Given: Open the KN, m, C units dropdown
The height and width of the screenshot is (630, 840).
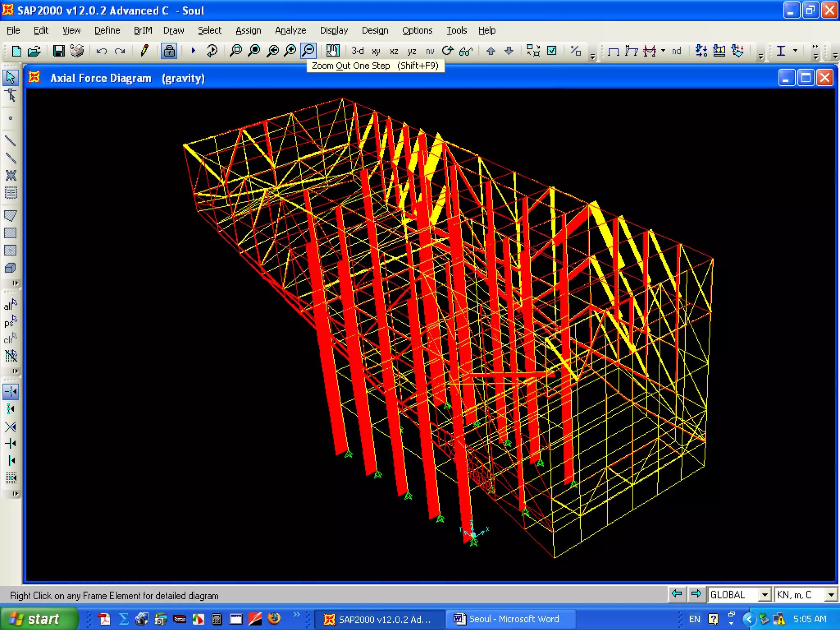Looking at the screenshot, I should 831,595.
